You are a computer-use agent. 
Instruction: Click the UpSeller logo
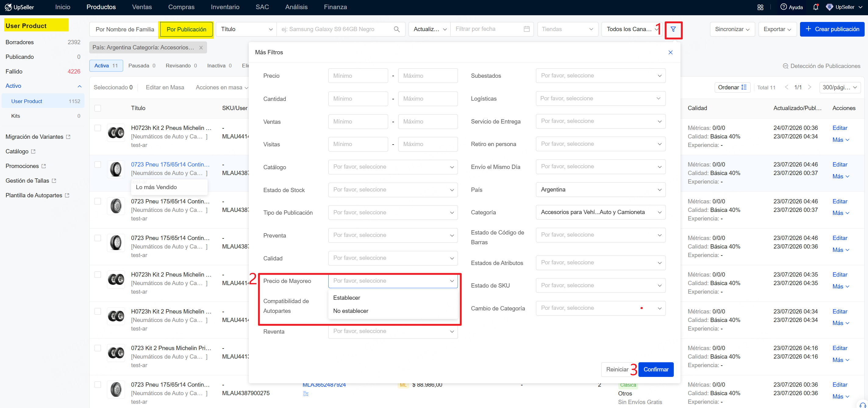(x=20, y=7)
